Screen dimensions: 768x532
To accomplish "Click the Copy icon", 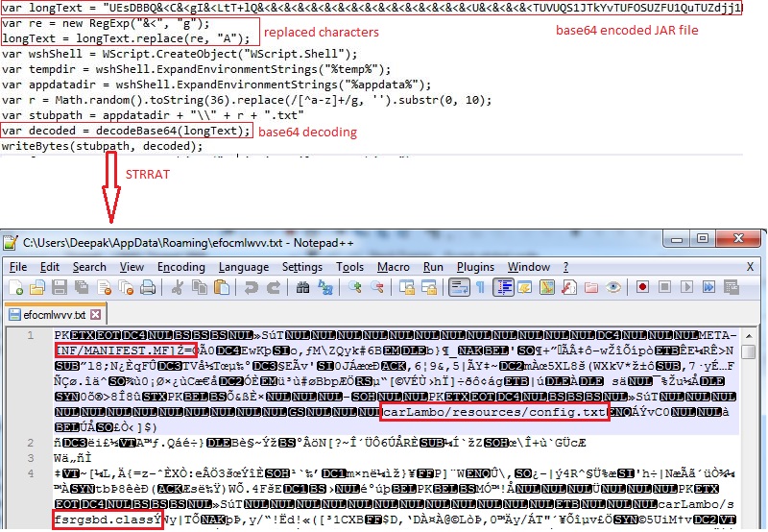I will 200,287.
